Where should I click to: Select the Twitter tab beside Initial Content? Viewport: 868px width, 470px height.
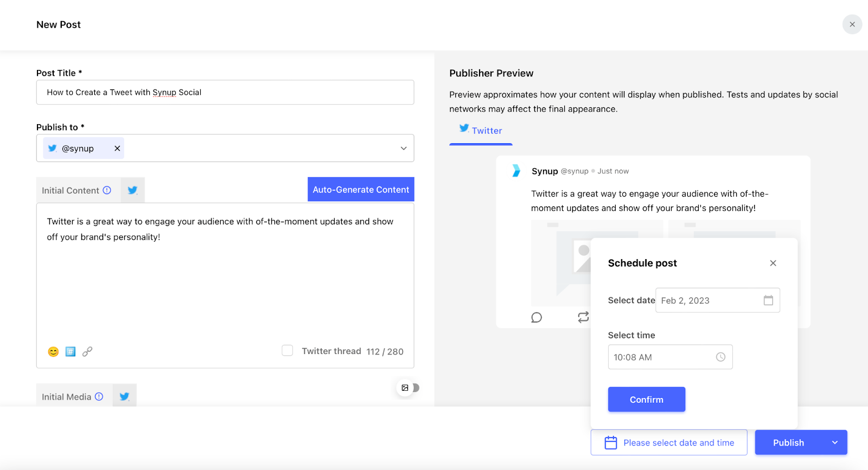[132, 190]
